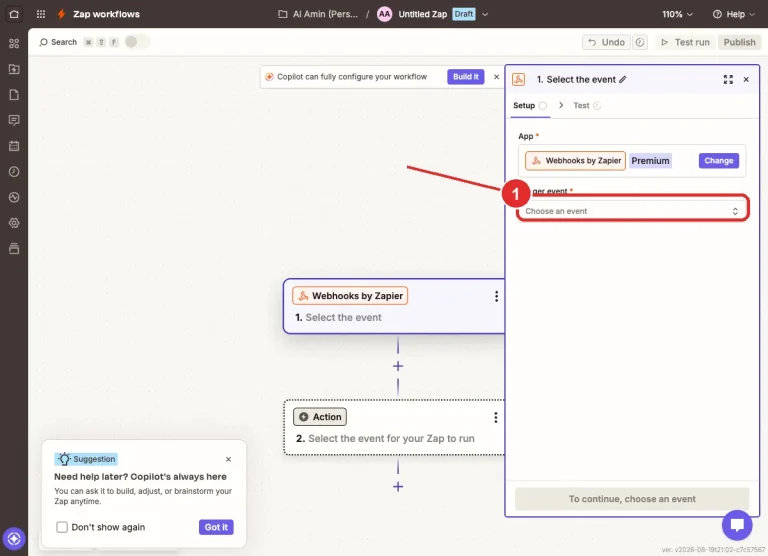Click Build it in Copilot banner
The image size is (768, 556).
tap(465, 76)
